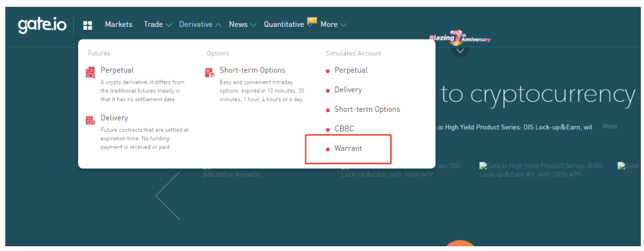The image size is (644, 251).
Task: Click the Perpetual futures icon
Action: tap(90, 73)
